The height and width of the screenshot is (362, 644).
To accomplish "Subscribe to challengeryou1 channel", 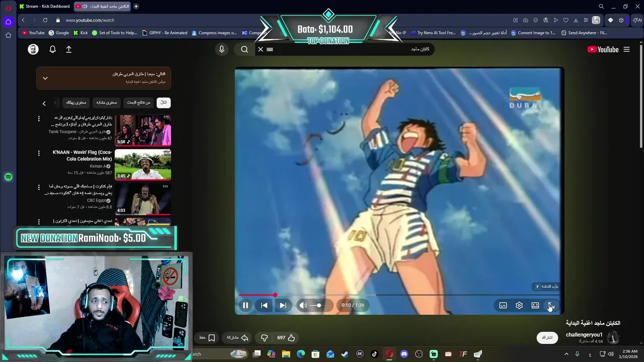I will point(547,337).
